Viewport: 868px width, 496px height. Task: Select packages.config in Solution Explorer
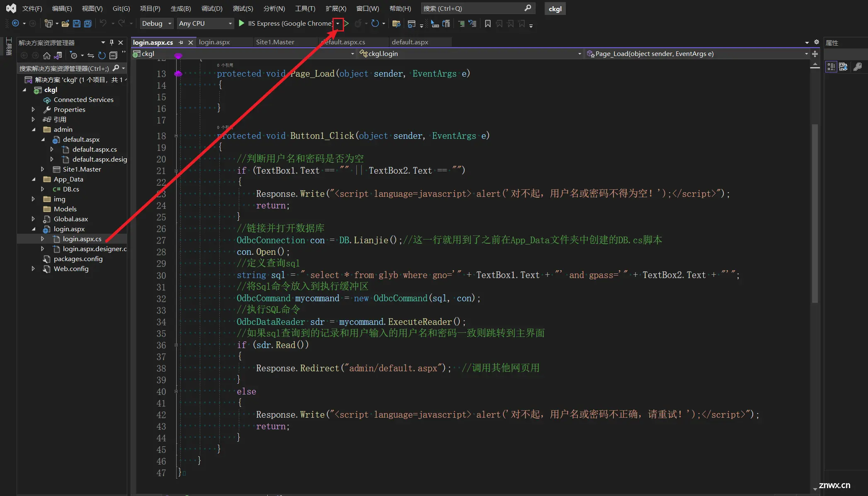click(78, 259)
